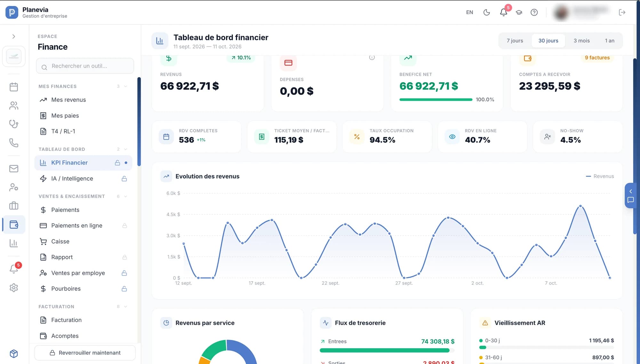Open the briefcase icon in left rail
This screenshot has height=364, width=640.
pos(14,205)
